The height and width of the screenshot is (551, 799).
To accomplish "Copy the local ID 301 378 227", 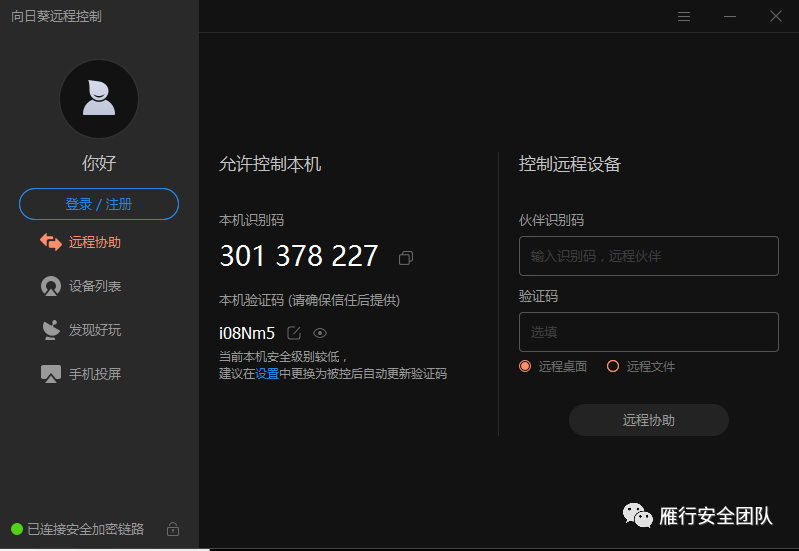I will 406,258.
